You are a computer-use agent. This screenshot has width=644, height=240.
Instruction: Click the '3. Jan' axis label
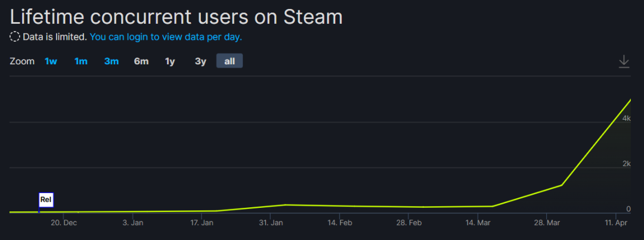pos(133,223)
